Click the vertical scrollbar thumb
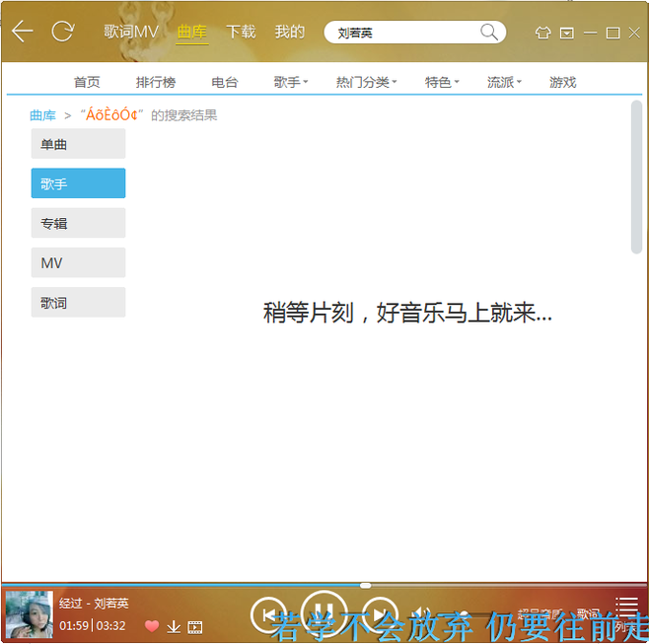 pyautogui.click(x=636, y=178)
